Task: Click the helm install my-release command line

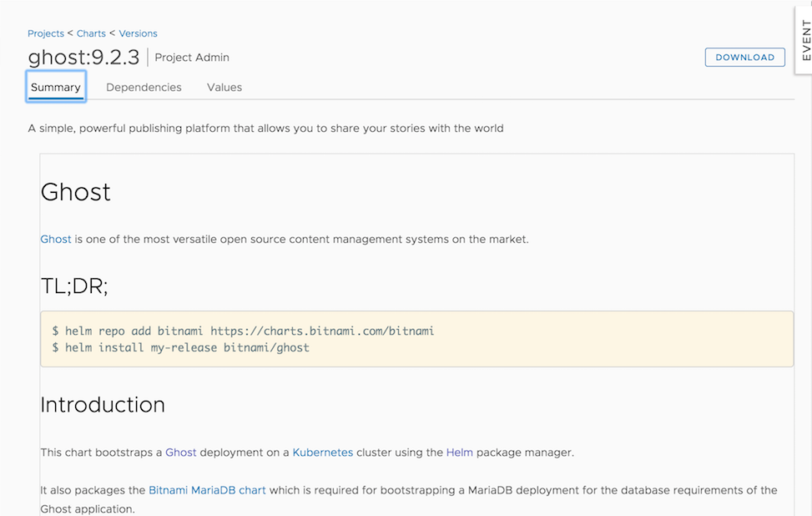Action: pyautogui.click(x=180, y=347)
